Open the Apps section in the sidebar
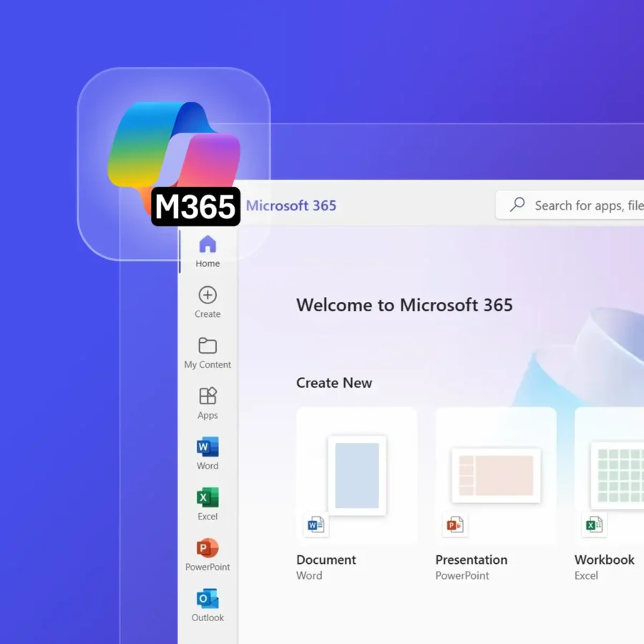Viewport: 644px width, 644px height. click(208, 403)
